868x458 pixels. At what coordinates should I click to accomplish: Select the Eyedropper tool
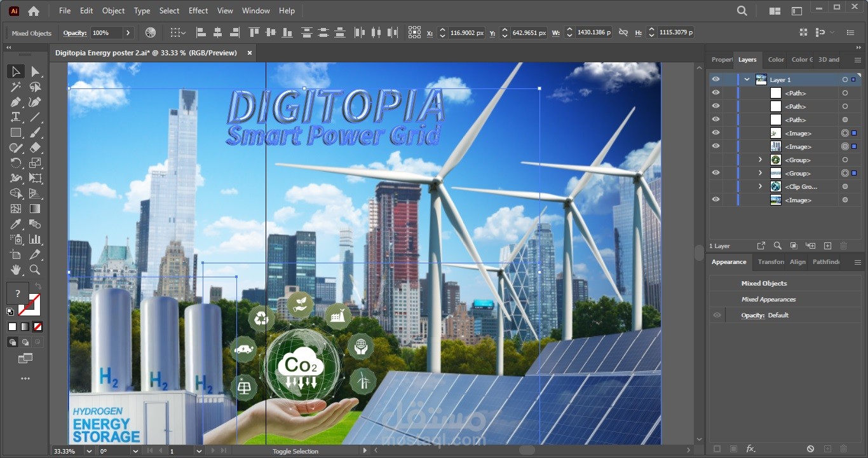tap(16, 225)
